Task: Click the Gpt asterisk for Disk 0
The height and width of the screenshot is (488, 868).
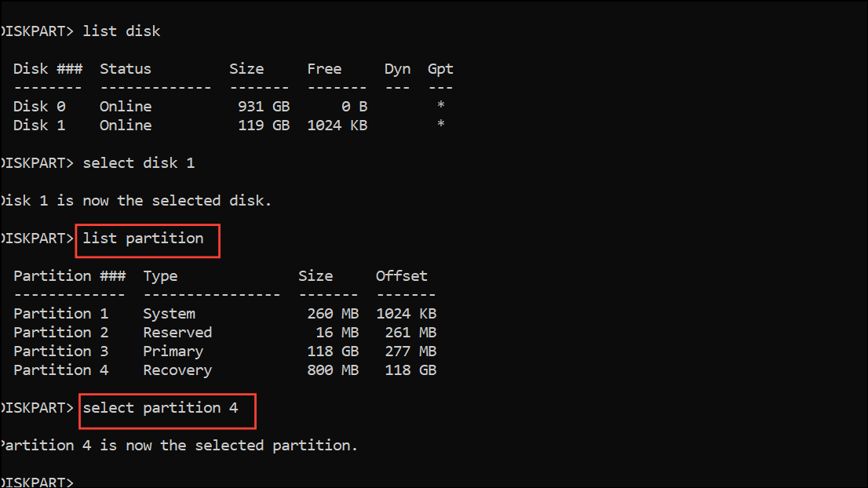Action: pyautogui.click(x=440, y=105)
